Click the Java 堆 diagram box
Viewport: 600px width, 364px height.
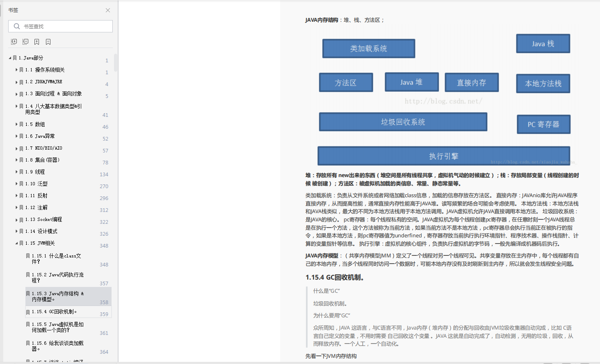coord(412,82)
